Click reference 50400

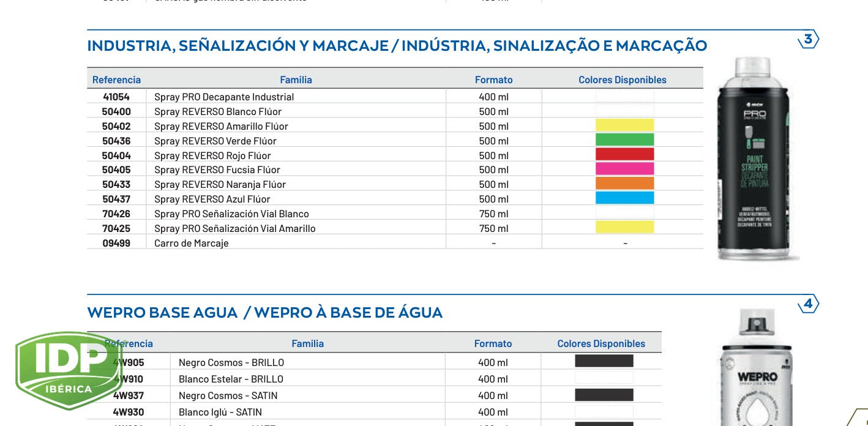coord(116,111)
